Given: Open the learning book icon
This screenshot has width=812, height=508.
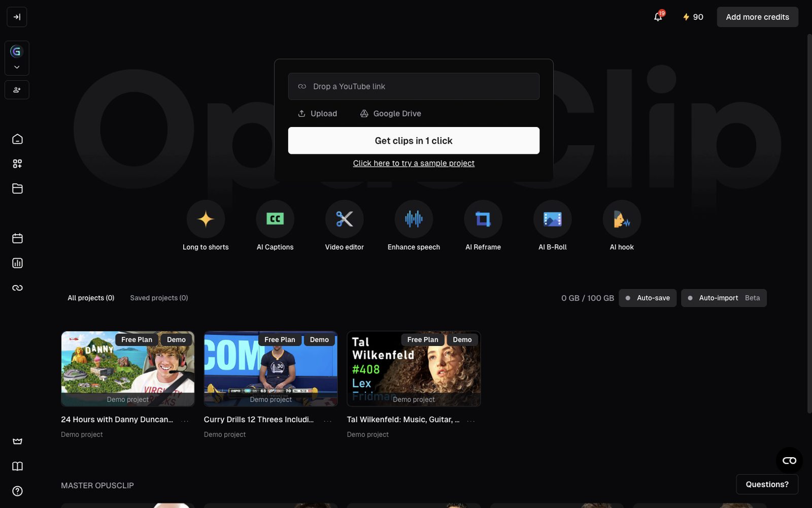Looking at the screenshot, I should click(x=17, y=466).
